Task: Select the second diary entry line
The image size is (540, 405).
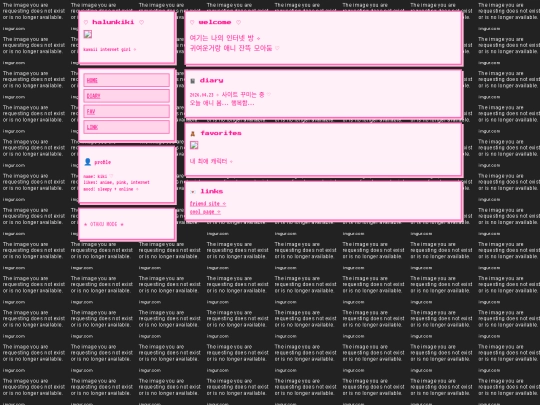Action: (222, 103)
